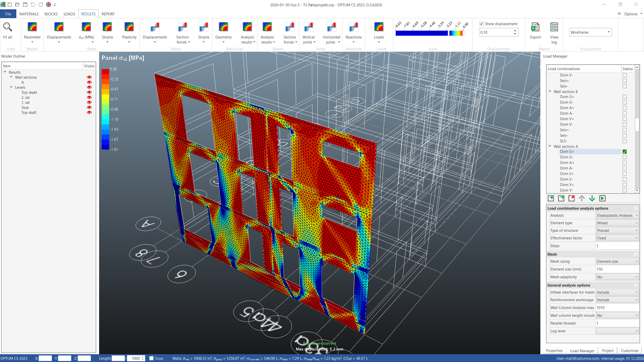
Task: Select the Dom G- load combination
Action: pyautogui.click(x=567, y=157)
